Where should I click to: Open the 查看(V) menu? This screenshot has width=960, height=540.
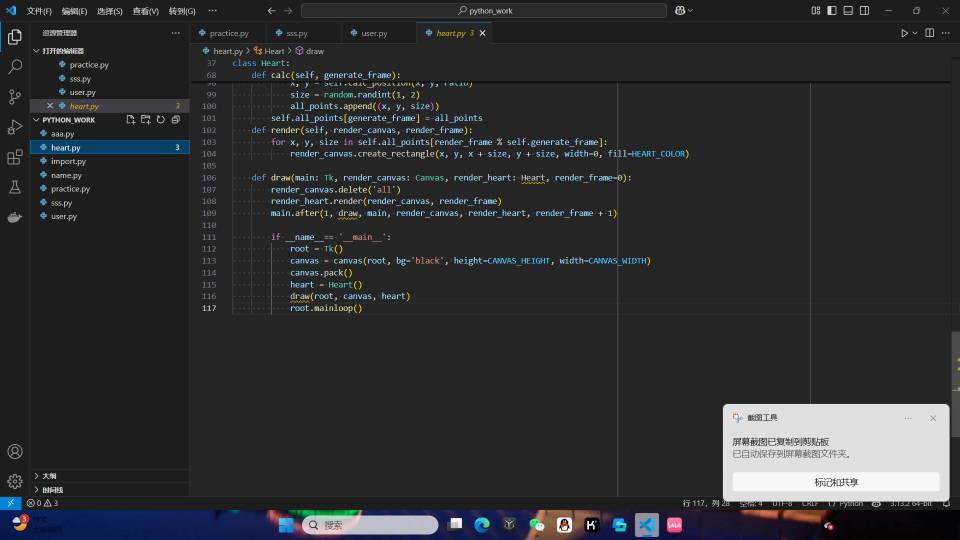[x=146, y=11]
